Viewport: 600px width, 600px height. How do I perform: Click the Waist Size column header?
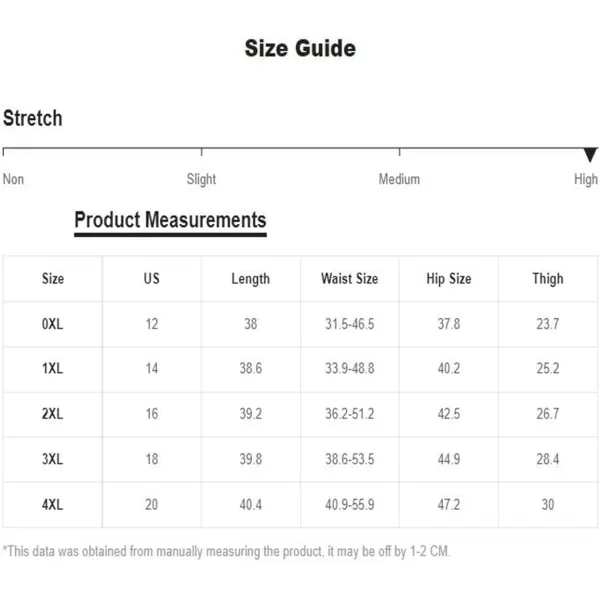pyautogui.click(x=349, y=278)
